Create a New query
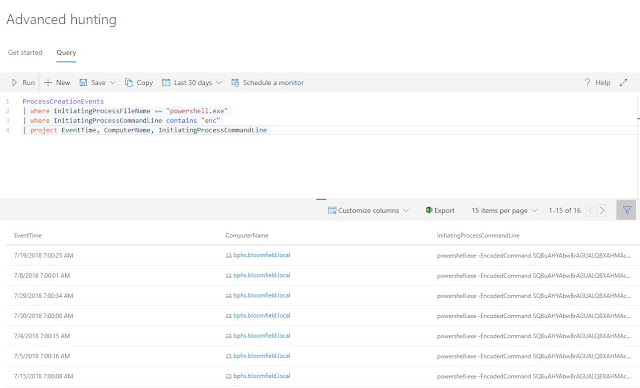The width and height of the screenshot is (640, 388). [x=57, y=83]
